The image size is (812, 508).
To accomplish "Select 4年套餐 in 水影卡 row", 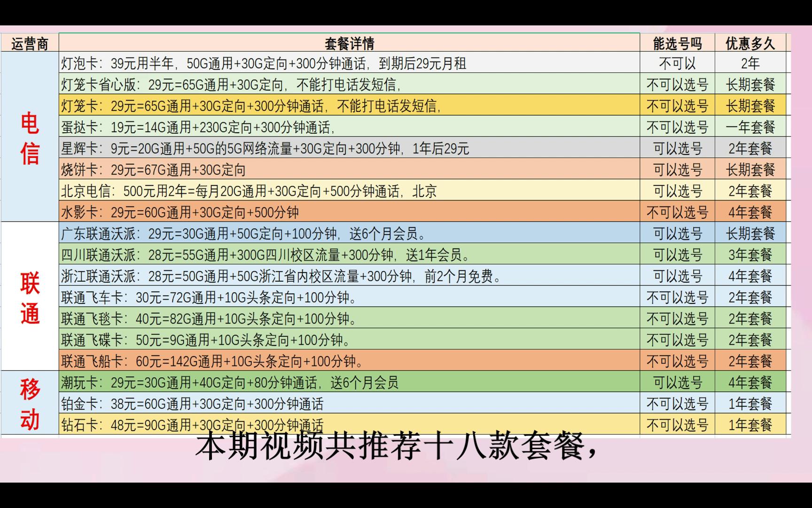I will (750, 212).
